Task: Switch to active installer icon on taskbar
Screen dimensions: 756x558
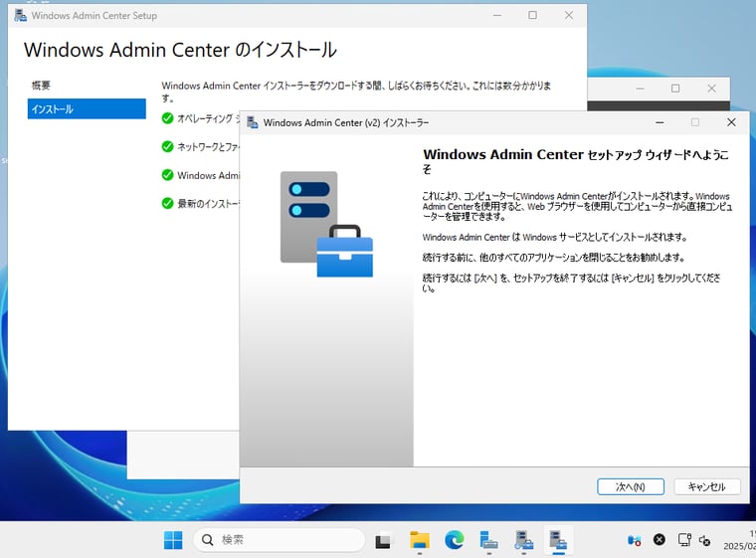Action: coord(558,540)
